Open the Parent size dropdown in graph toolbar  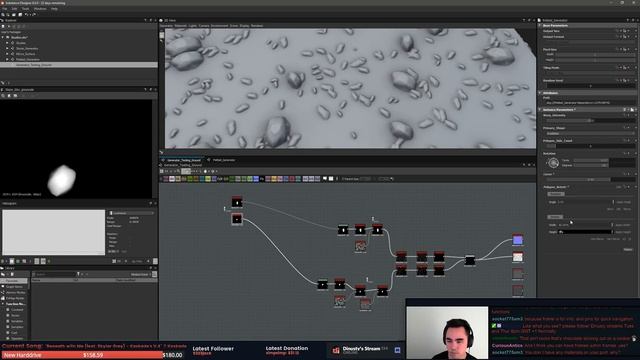[x=365, y=179]
